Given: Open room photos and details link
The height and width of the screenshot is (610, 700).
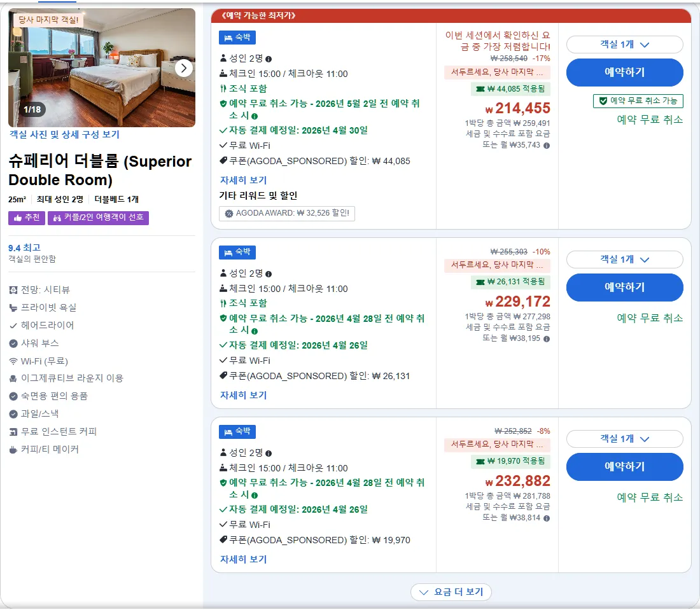Looking at the screenshot, I should click(64, 134).
